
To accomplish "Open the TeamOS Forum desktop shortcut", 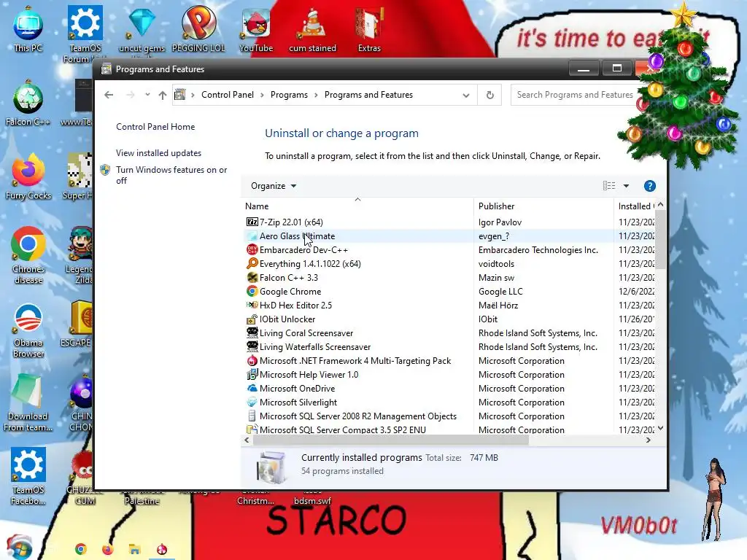I will 85,34.
